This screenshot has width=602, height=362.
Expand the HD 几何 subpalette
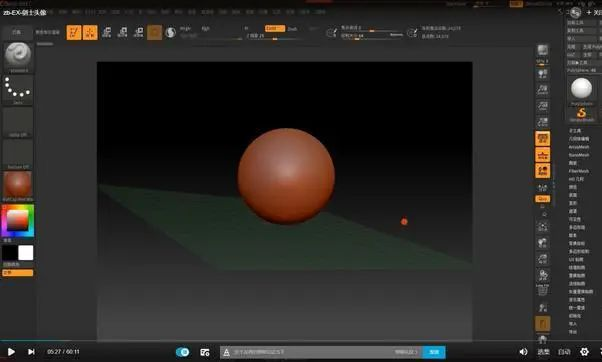coord(577,179)
